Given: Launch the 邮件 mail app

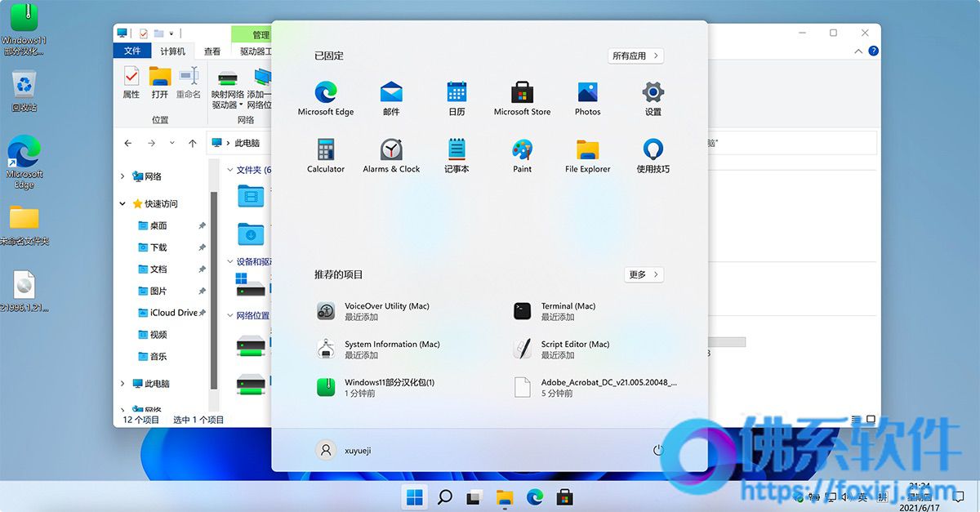Looking at the screenshot, I should 391,98.
